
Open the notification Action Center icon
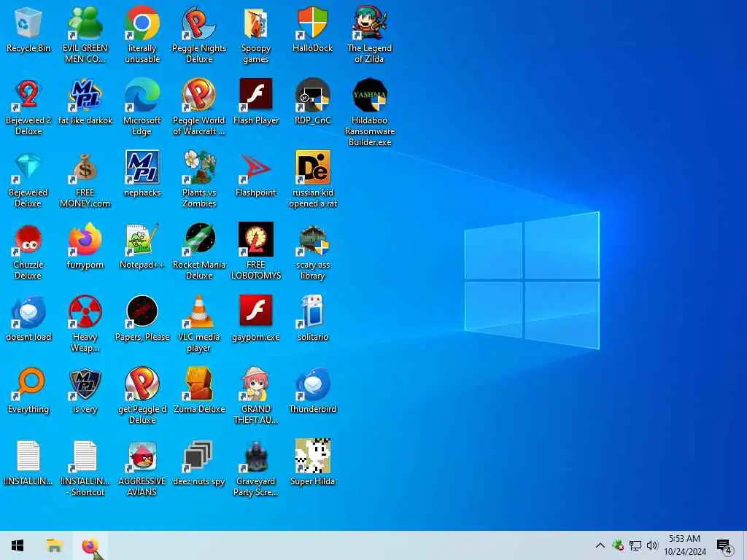click(724, 545)
